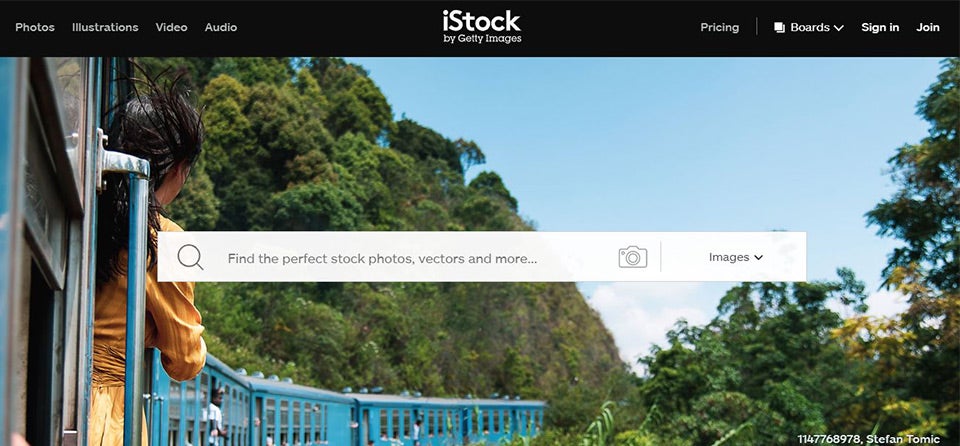This screenshot has height=446, width=960.
Task: Go to the Audio section
Action: tap(221, 28)
